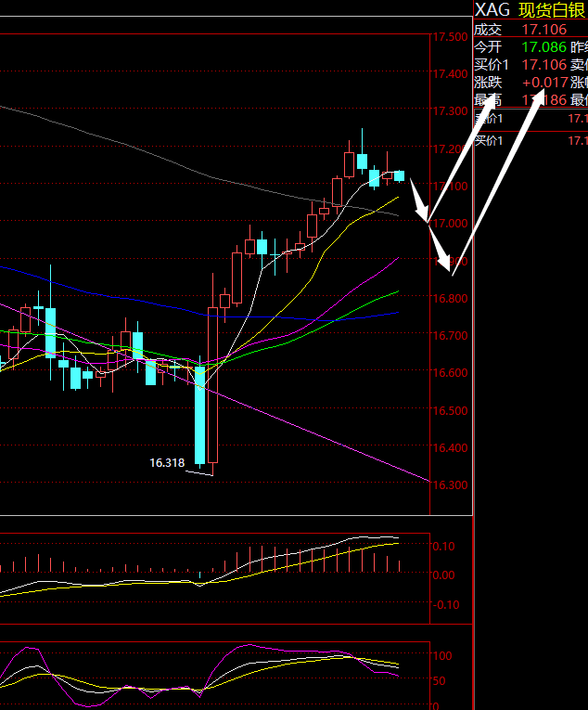Screen dimensions: 588x710
Task: Click the 16.300 price axis label
Action: (450, 485)
